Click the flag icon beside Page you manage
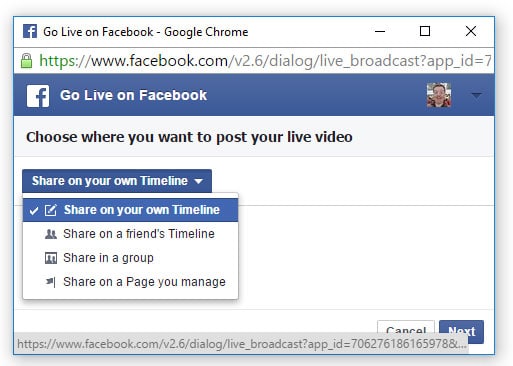Screen dimensions: 513x366 (51, 282)
